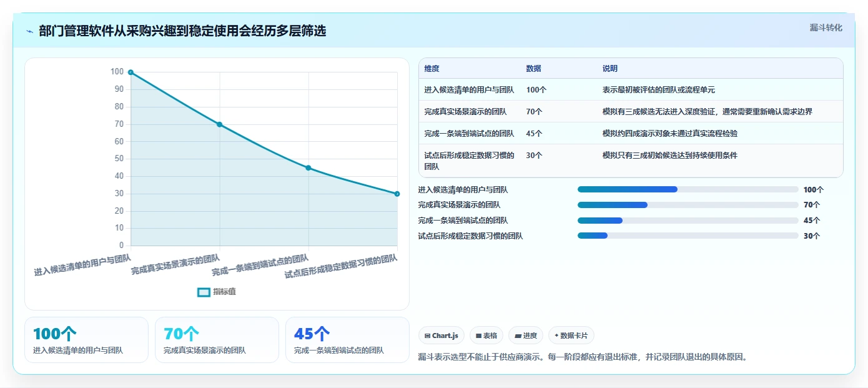Click the chart data point at 45
The width and height of the screenshot is (868, 388).
click(x=308, y=168)
